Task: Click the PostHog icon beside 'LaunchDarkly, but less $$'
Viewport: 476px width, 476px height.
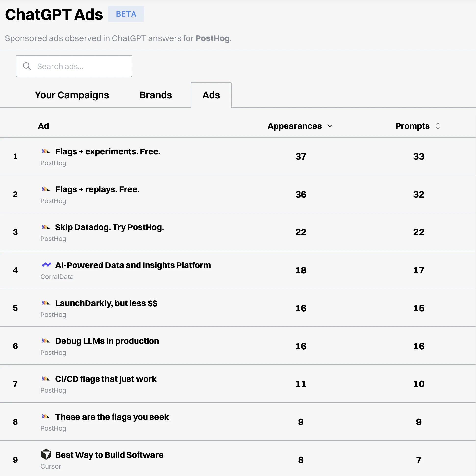Action: tap(46, 303)
